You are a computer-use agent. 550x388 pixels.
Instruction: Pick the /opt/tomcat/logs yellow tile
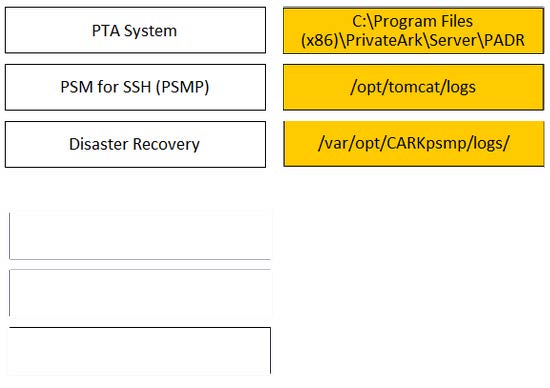coord(414,87)
